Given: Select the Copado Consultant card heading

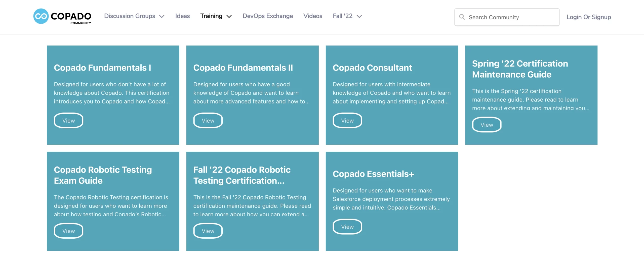Looking at the screenshot, I should click(x=372, y=68).
